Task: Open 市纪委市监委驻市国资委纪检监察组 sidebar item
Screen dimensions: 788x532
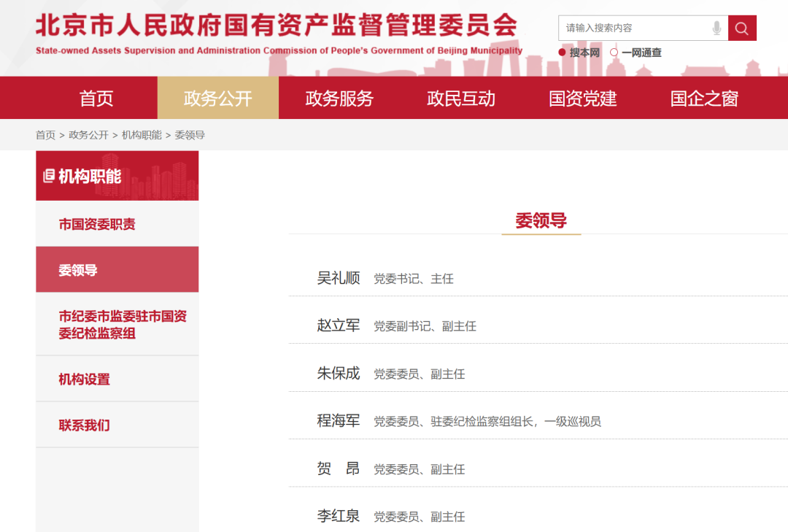Action: point(117,324)
